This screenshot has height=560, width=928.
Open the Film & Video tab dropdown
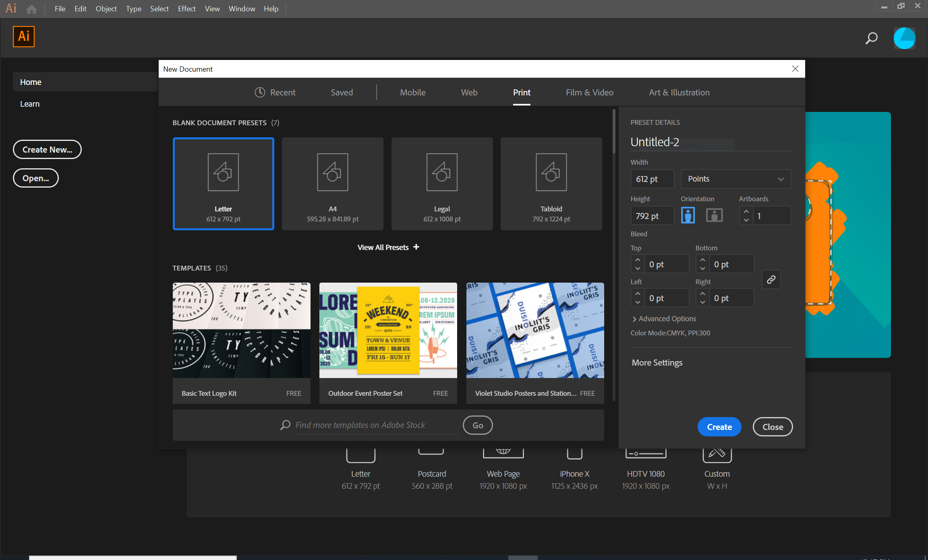click(589, 92)
